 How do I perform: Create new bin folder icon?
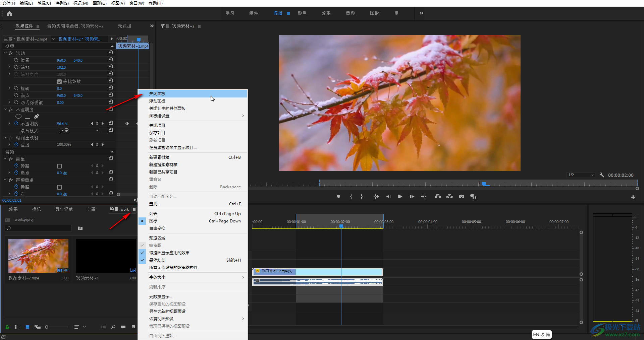pos(123,327)
